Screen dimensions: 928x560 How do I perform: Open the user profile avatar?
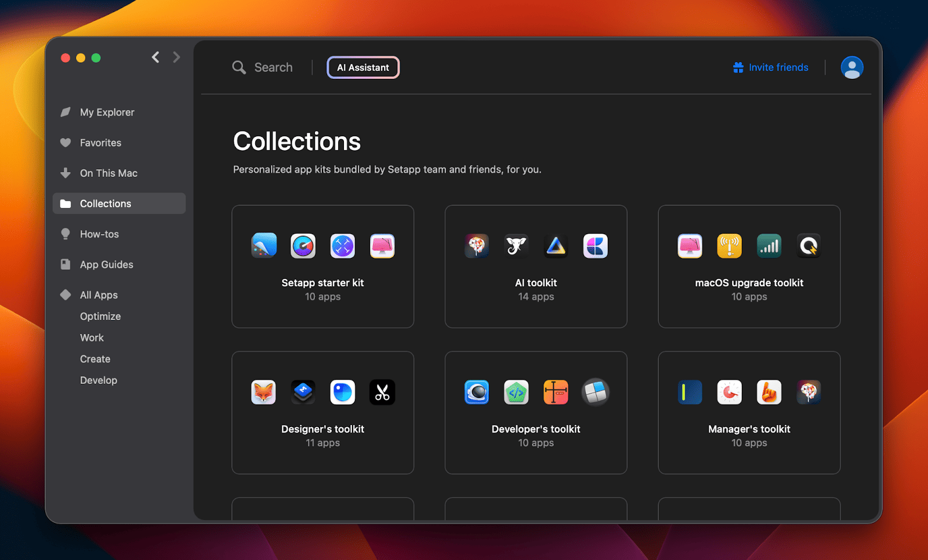pyautogui.click(x=852, y=67)
